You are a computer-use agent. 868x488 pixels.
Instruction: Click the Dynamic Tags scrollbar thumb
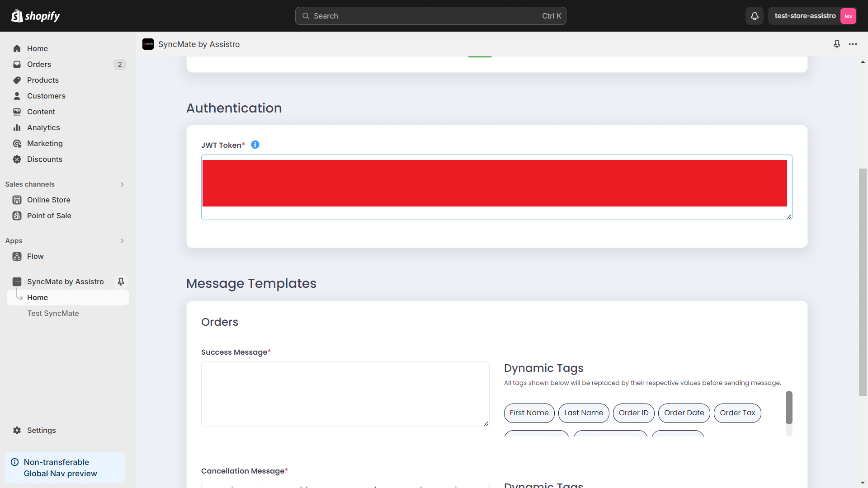pyautogui.click(x=789, y=407)
